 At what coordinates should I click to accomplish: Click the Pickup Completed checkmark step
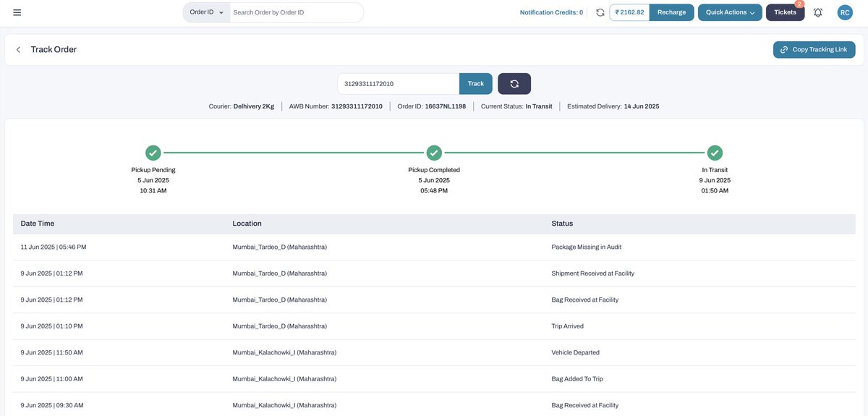pyautogui.click(x=434, y=153)
